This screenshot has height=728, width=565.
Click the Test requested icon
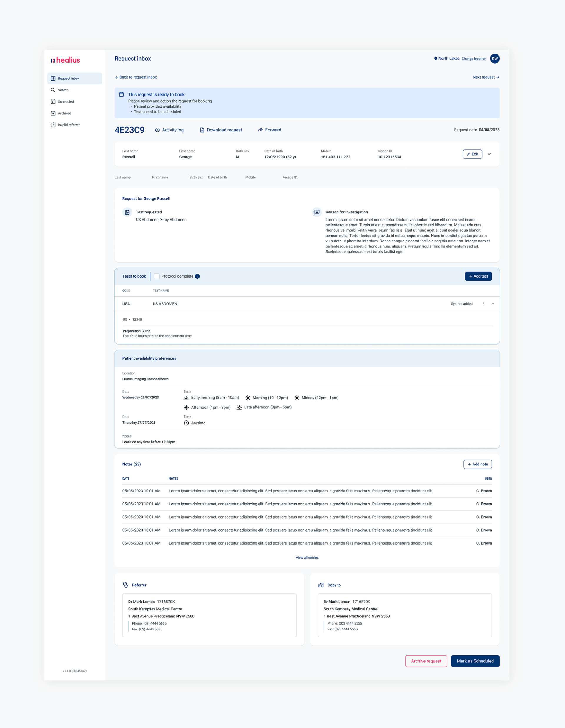(127, 212)
